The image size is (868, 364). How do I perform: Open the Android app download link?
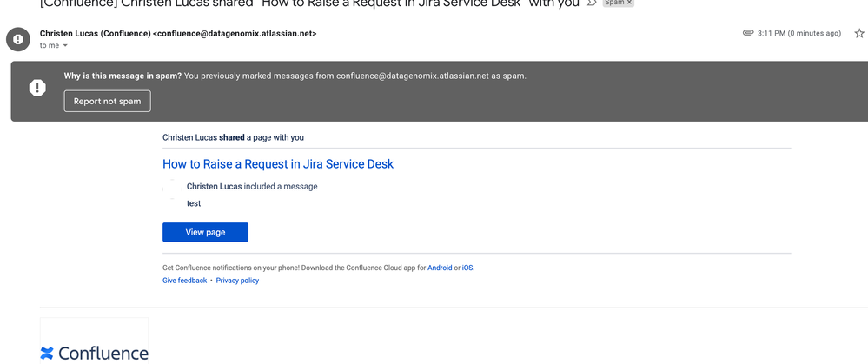440,268
